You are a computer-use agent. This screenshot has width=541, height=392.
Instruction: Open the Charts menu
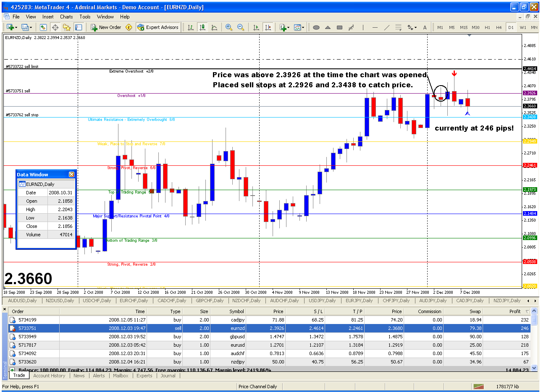(x=66, y=17)
